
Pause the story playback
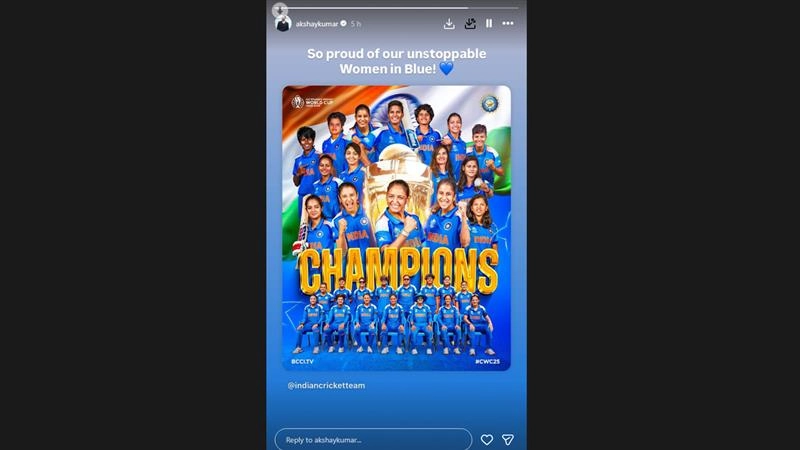(x=489, y=23)
